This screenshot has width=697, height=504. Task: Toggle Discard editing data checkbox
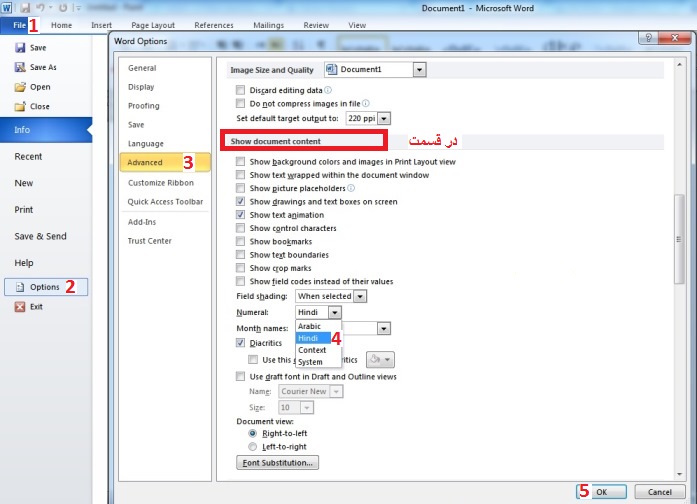240,90
